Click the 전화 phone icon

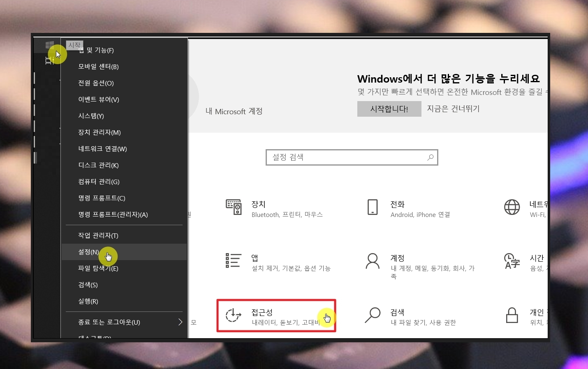(x=373, y=207)
